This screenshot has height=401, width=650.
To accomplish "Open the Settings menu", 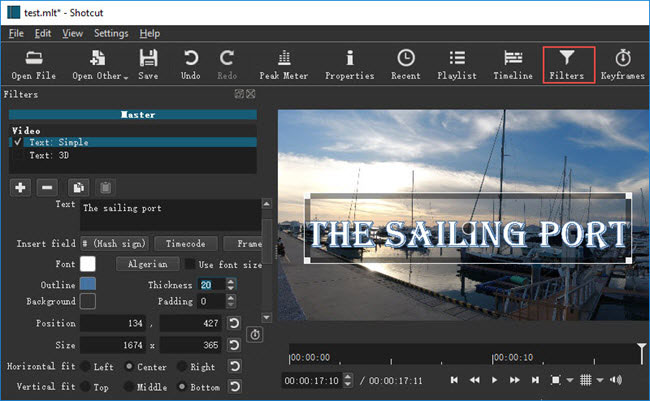I will [x=111, y=33].
